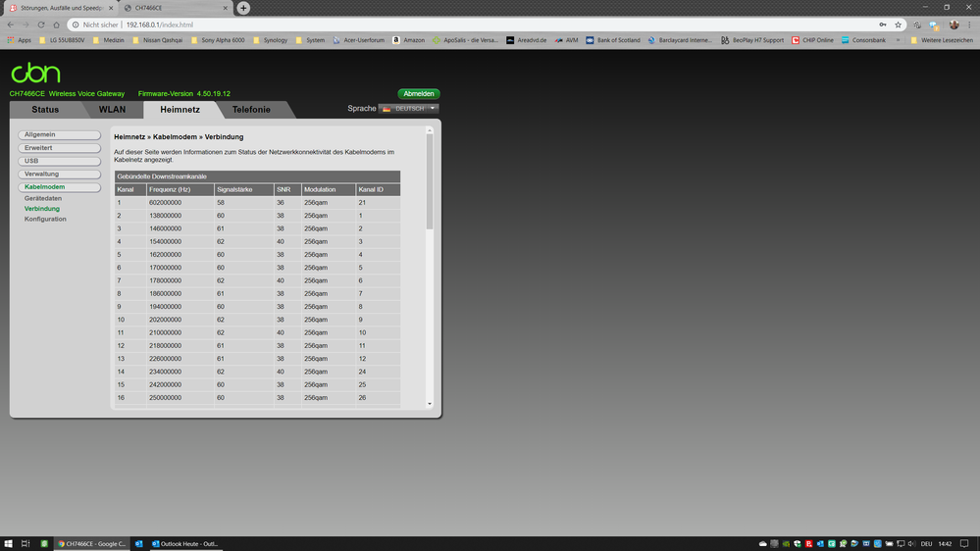The image size is (980, 551).
Task: Open the browser home page icon
Action: (x=56, y=25)
